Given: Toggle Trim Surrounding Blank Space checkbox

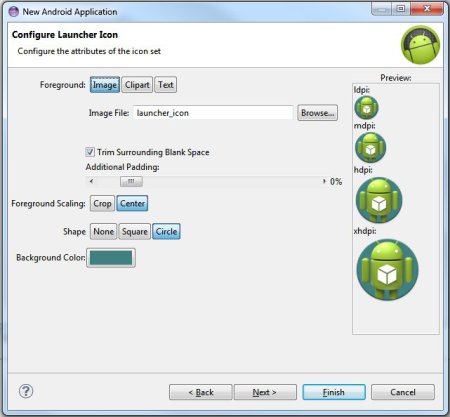Looking at the screenshot, I should pyautogui.click(x=90, y=152).
